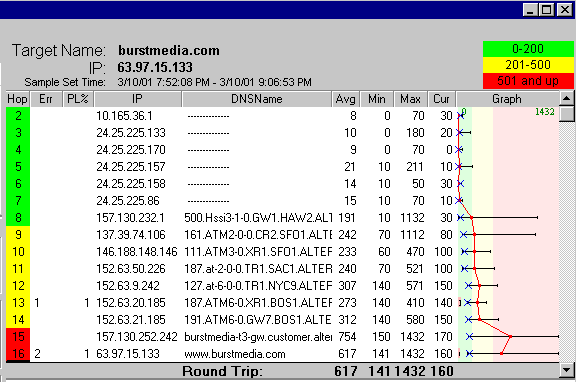Select hop 16 red cell
Image resolution: width=576 pixels, height=382 pixels.
18,353
